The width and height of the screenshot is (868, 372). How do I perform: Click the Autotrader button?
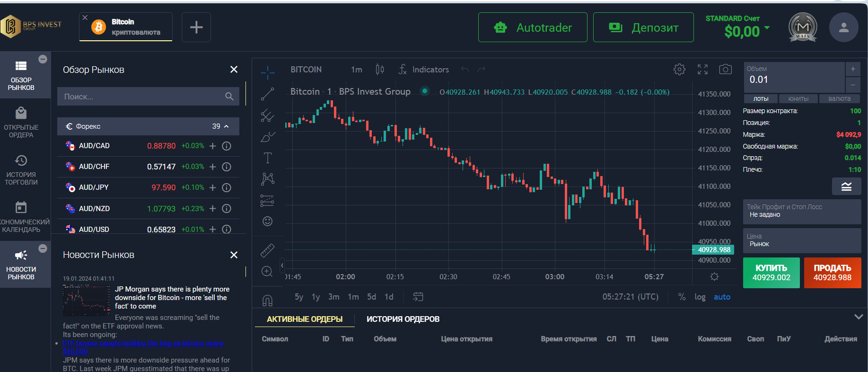533,27
